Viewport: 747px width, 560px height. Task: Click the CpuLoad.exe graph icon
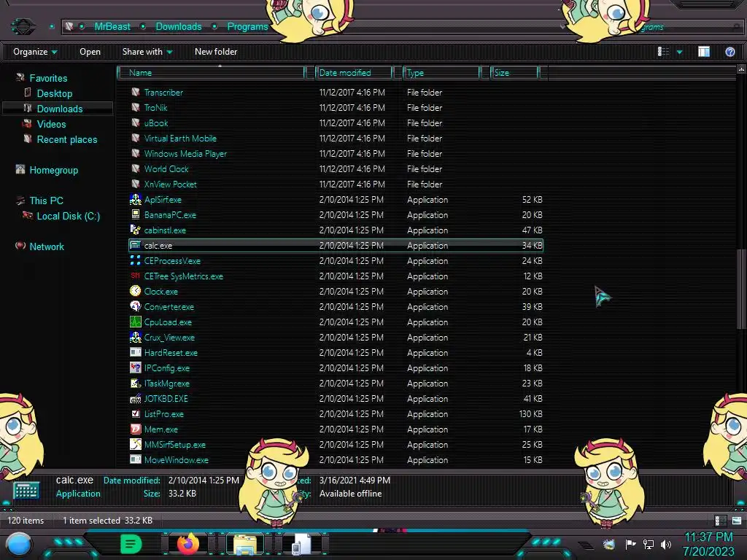click(x=135, y=322)
